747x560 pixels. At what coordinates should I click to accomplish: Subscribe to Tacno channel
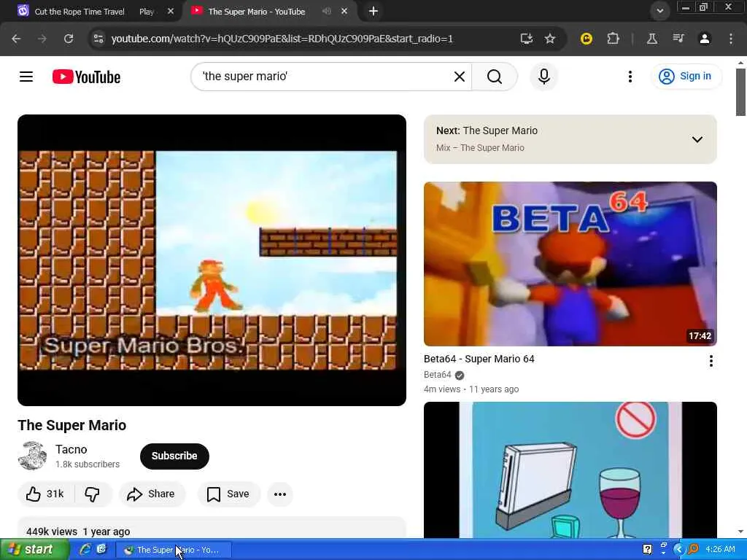pyautogui.click(x=174, y=456)
